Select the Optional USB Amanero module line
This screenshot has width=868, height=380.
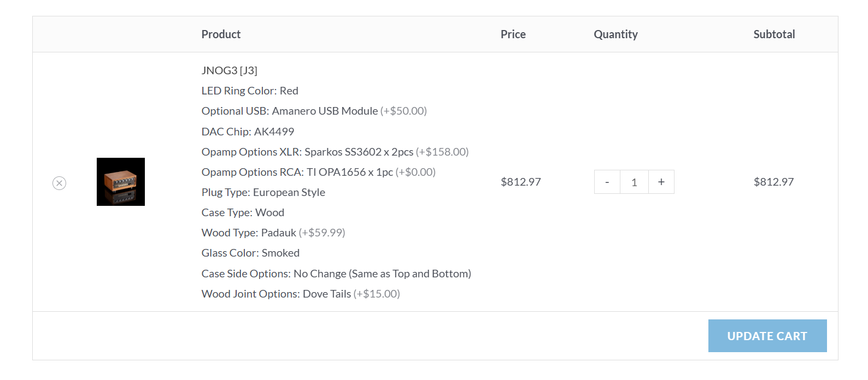click(x=314, y=111)
